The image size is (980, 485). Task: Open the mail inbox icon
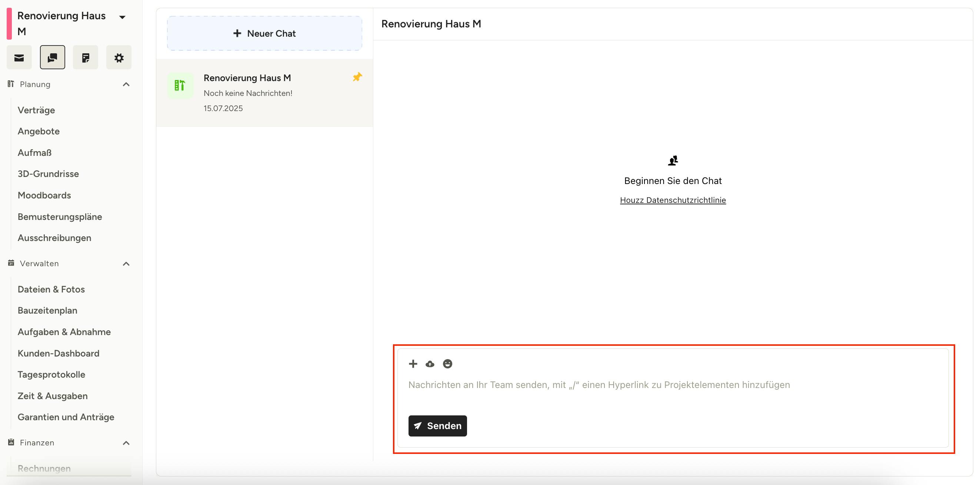click(x=19, y=57)
